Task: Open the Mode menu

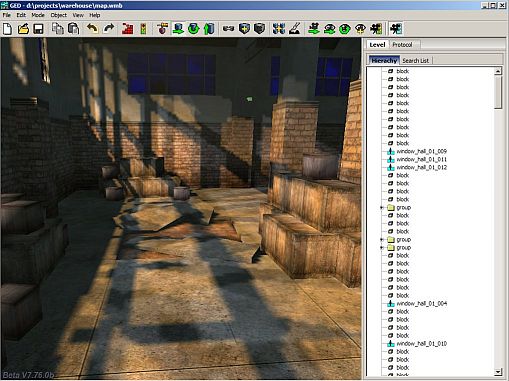Action: (38, 15)
